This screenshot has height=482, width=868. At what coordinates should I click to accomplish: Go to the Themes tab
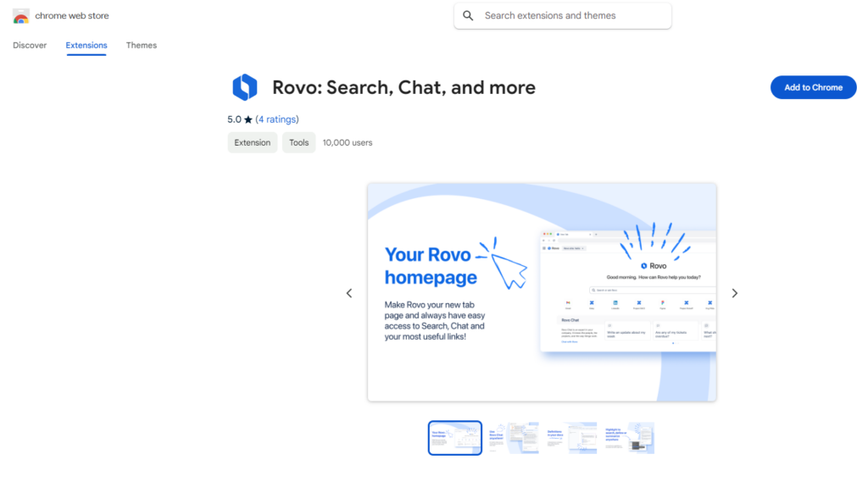[142, 46]
